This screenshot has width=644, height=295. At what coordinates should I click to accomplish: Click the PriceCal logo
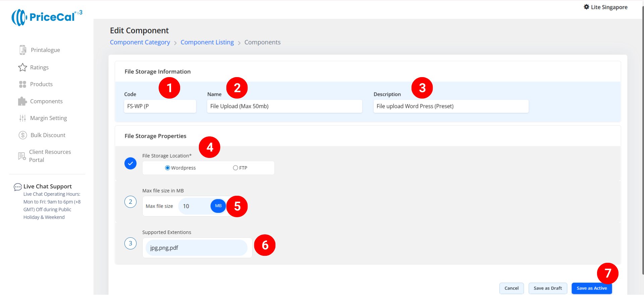coord(47,17)
